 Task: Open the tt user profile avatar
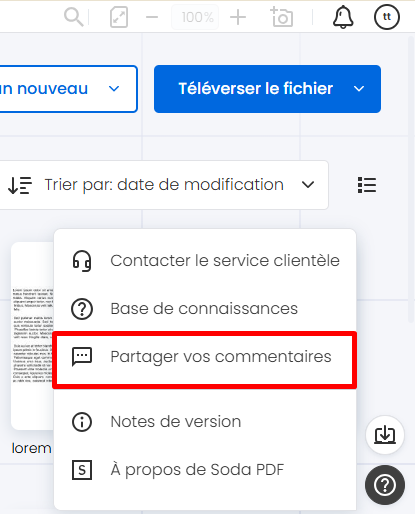[387, 17]
